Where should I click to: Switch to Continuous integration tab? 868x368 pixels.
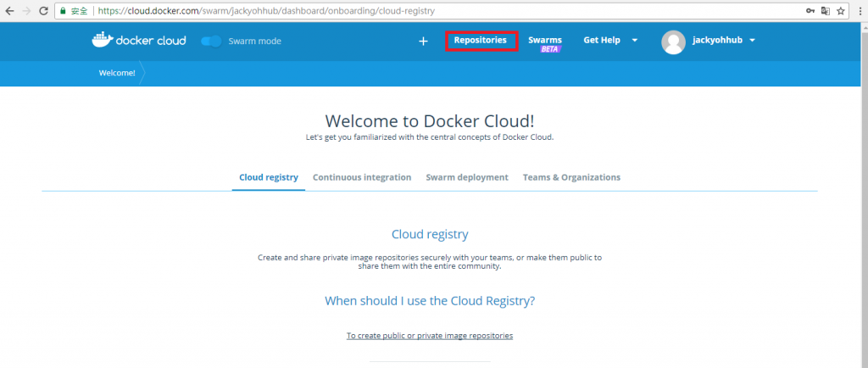[362, 177]
